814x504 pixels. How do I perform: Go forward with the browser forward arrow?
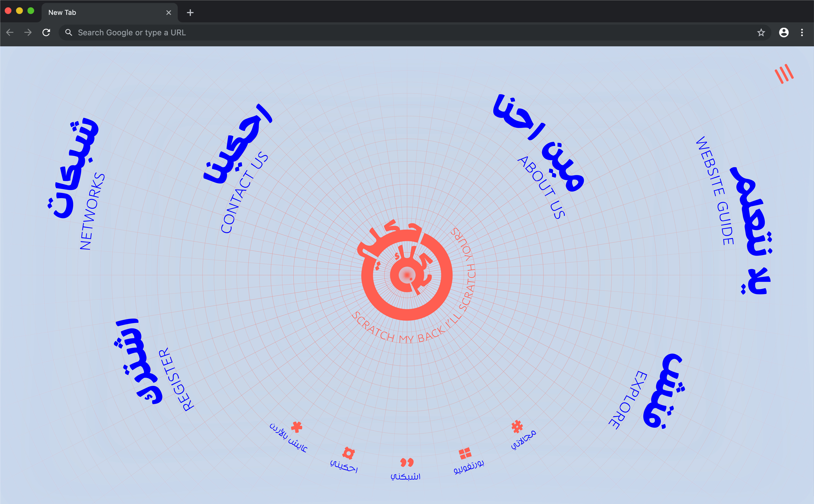(x=28, y=32)
